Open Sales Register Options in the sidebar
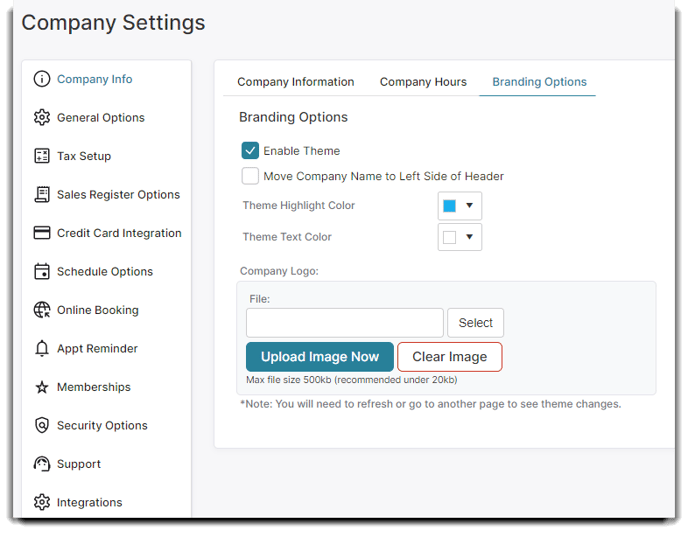 (x=118, y=194)
